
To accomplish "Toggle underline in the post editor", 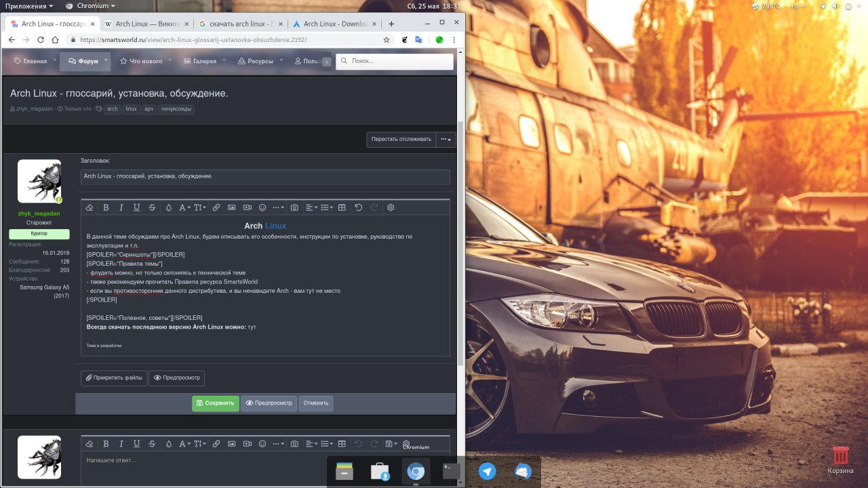I will [x=137, y=207].
